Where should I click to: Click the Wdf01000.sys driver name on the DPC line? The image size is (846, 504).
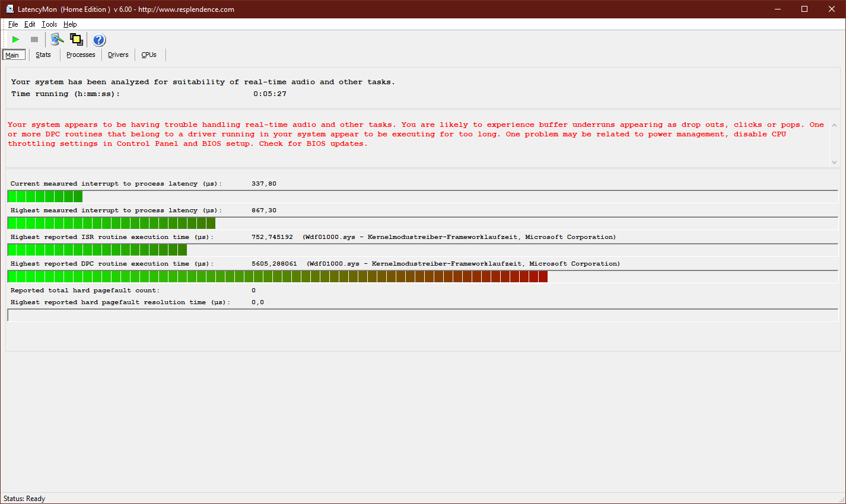335,264
